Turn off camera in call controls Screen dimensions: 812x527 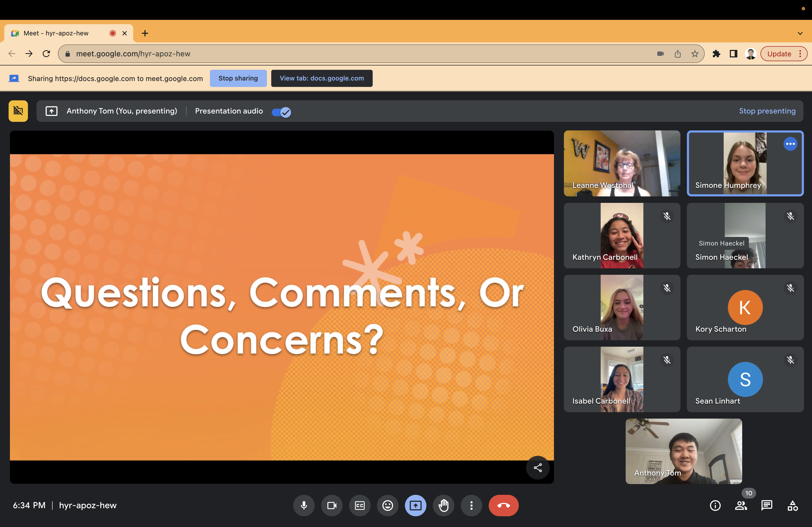[332, 505]
